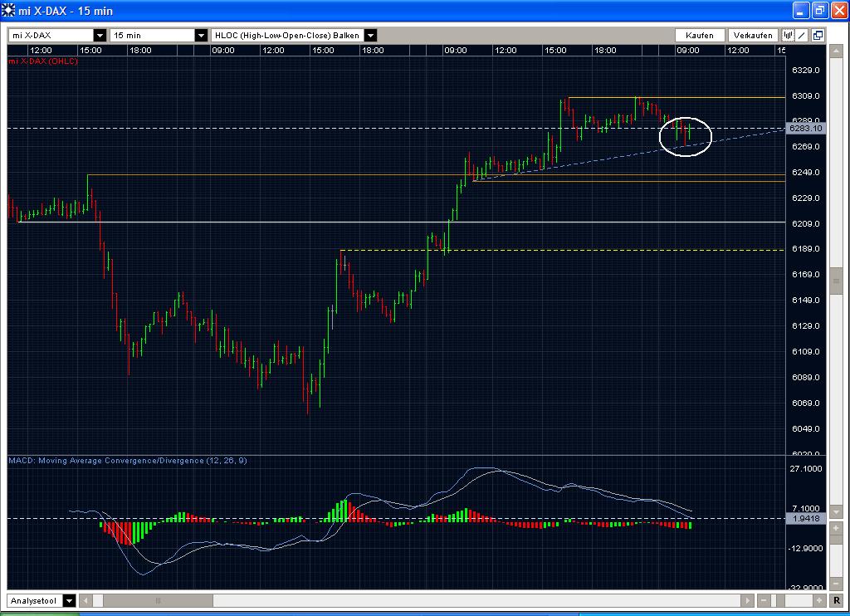Zoom out vertically with the minus button
This screenshot has height=616, width=850.
(x=836, y=584)
